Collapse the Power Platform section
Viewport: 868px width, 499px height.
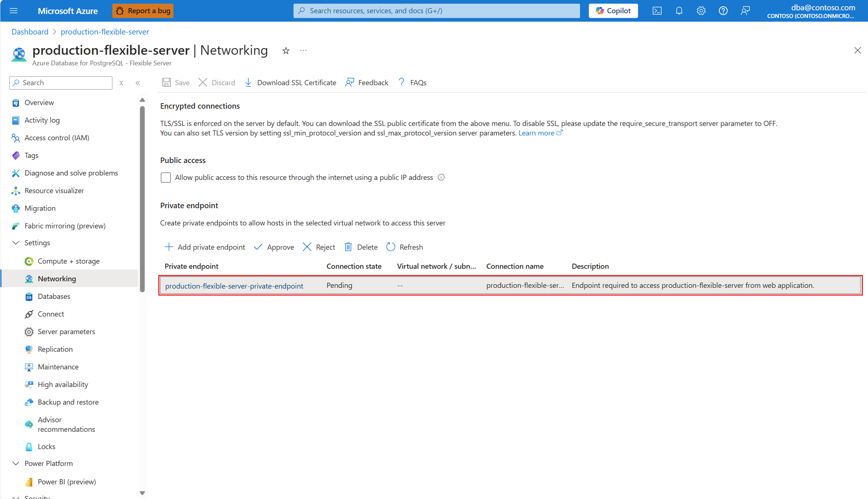pos(16,463)
